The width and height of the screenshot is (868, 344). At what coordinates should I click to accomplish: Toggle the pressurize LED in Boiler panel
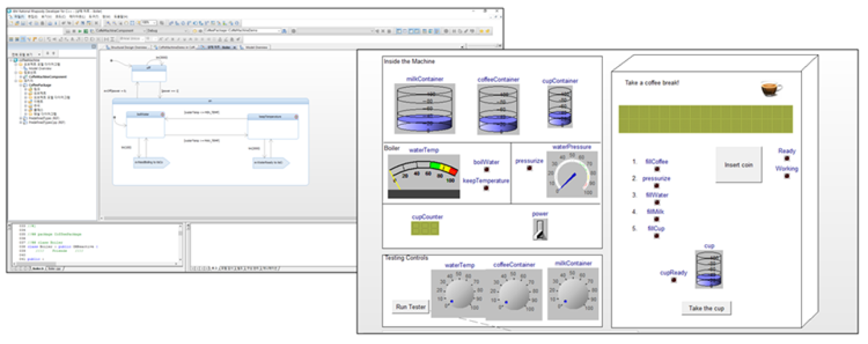point(529,168)
